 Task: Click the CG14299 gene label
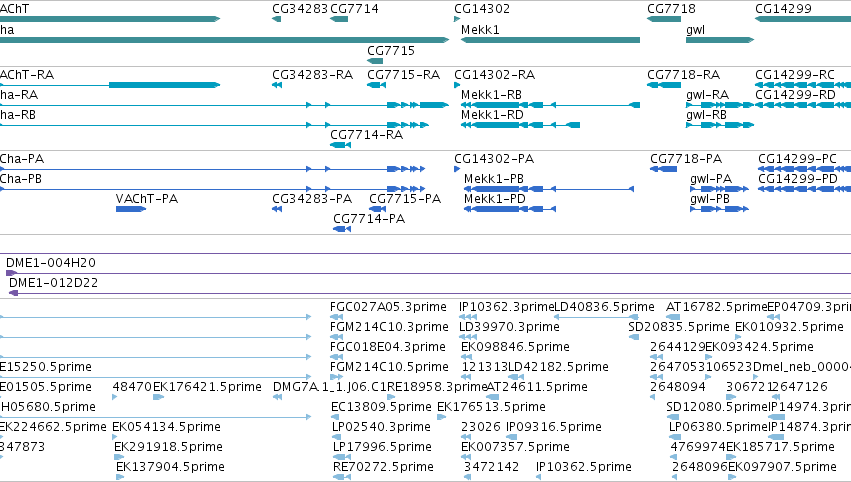pyautogui.click(x=783, y=9)
